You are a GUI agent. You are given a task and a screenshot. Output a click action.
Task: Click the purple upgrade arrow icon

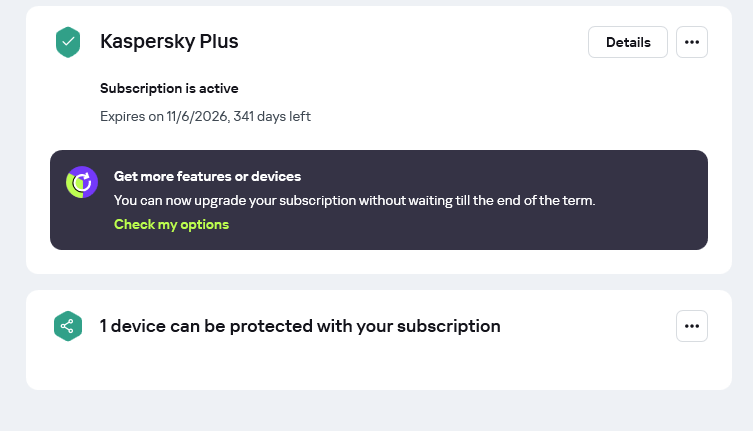pyautogui.click(x=82, y=181)
